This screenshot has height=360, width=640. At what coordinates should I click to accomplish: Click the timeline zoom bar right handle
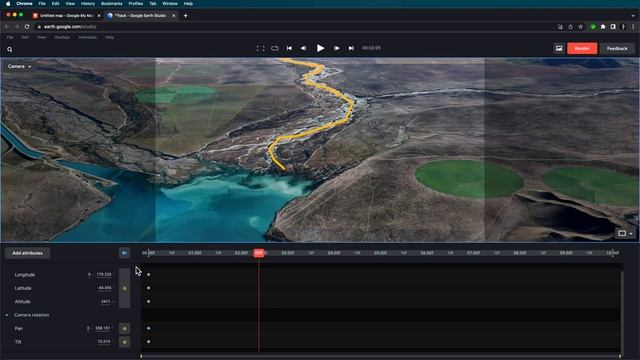620,356
